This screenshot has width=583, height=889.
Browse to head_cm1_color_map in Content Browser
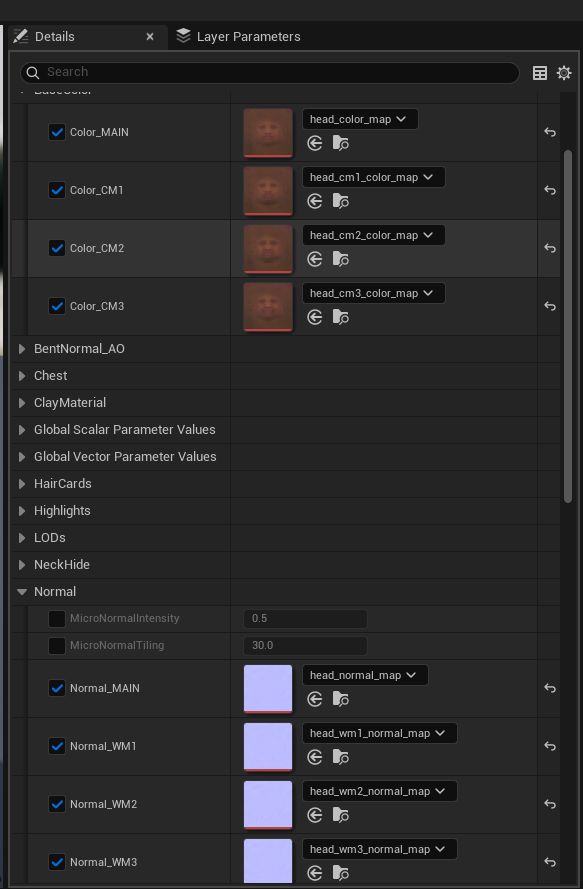coord(340,201)
